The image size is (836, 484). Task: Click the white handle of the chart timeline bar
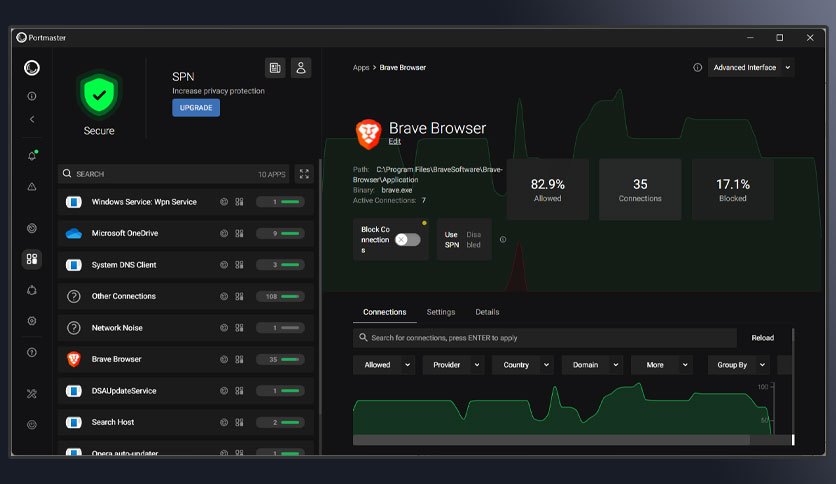click(793, 440)
